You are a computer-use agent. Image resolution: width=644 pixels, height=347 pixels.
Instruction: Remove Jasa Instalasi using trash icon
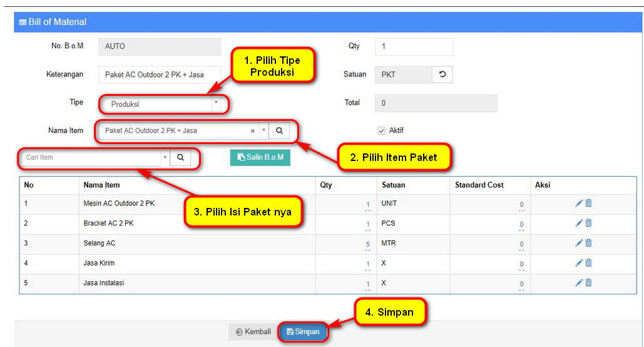pyautogui.click(x=588, y=283)
